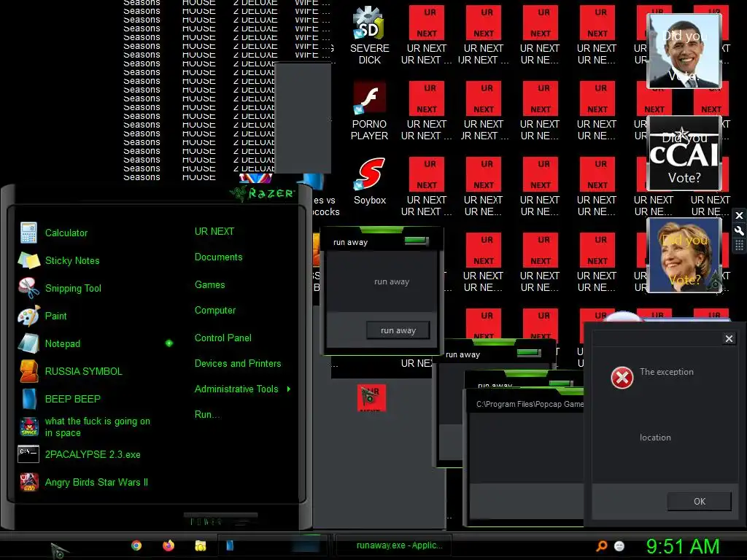Click the gadget wrench options icon

(740, 231)
